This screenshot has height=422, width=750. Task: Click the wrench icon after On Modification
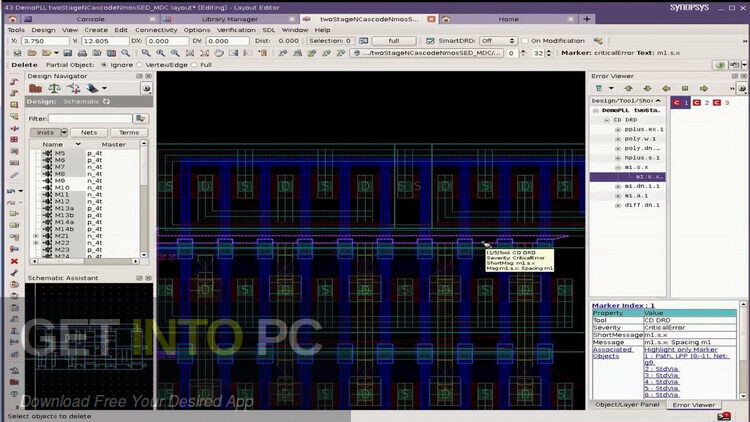598,41
